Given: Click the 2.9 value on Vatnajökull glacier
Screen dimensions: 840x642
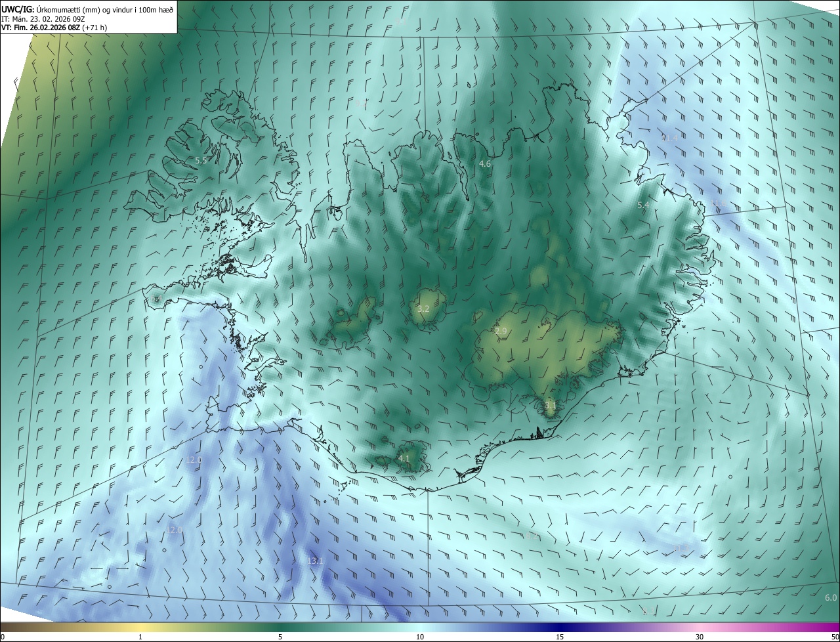Looking at the screenshot, I should (501, 332).
